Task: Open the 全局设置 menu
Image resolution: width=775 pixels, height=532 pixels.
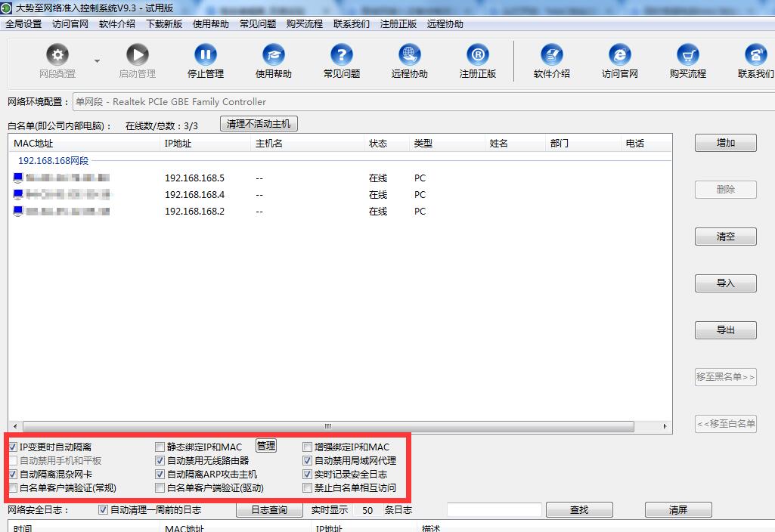Action: (x=23, y=23)
